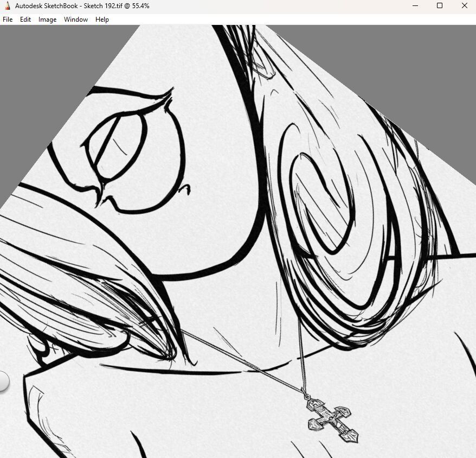
Task: Maximize the SketchBook window
Action: [x=440, y=6]
